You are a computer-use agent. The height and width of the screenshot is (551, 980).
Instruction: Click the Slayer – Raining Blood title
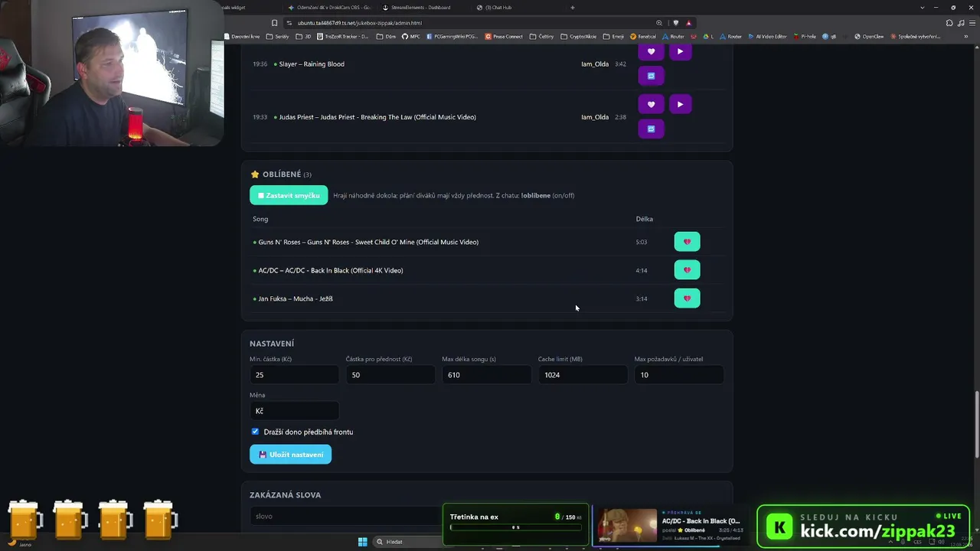tap(312, 64)
